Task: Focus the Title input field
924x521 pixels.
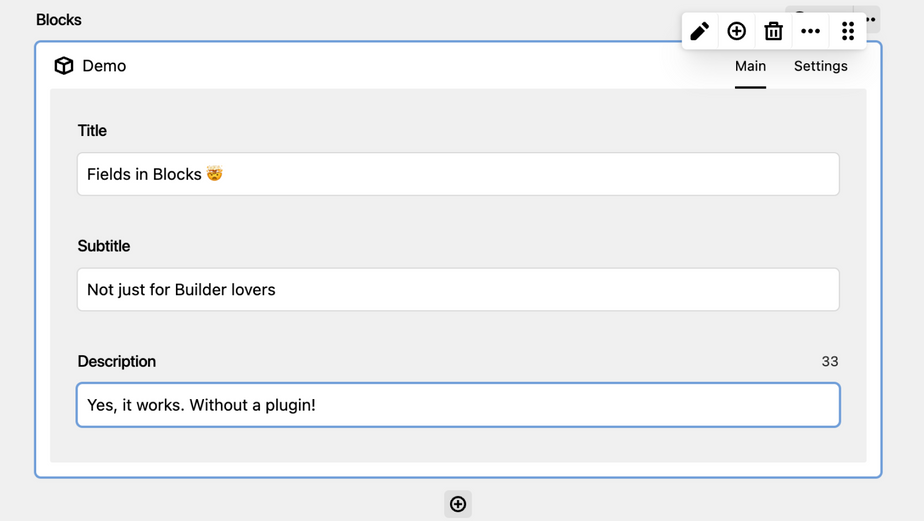Action: coord(458,174)
